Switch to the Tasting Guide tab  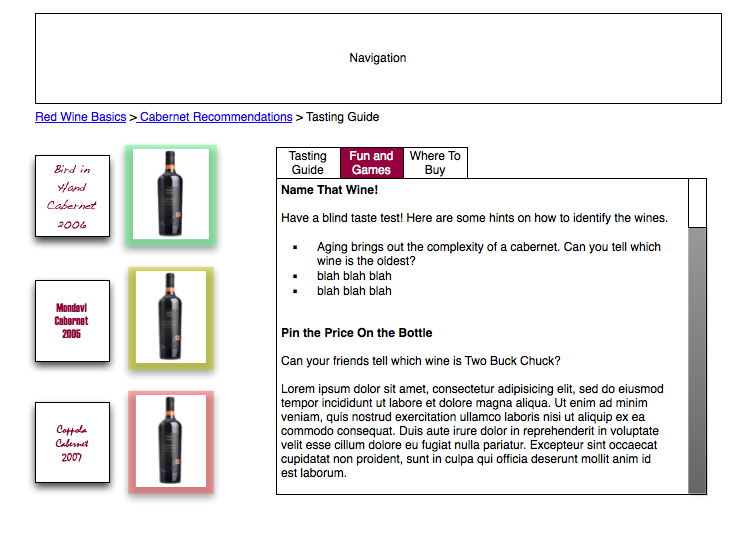coord(308,163)
